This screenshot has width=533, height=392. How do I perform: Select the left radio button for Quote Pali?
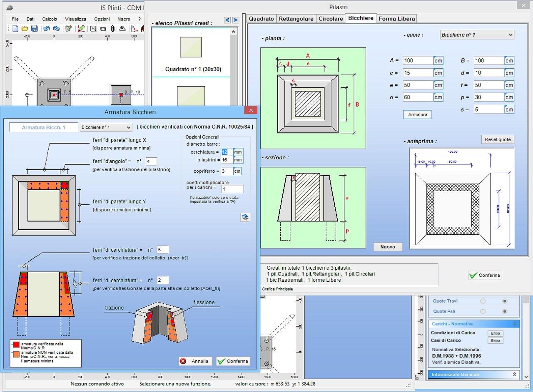point(483,311)
